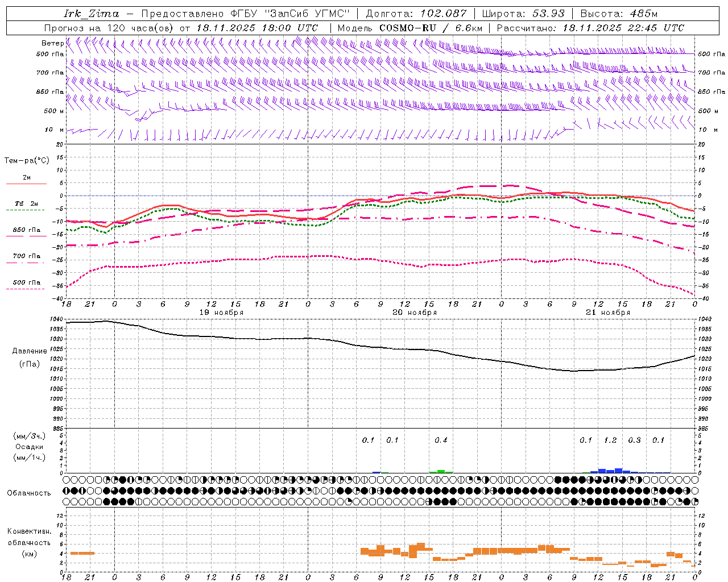Click the 20 ноября date label
Viewport: 728px width, 582px height.
coord(415,313)
